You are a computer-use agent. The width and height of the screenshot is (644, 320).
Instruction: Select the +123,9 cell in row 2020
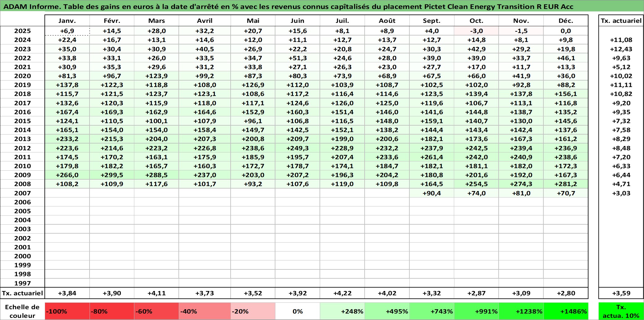click(157, 76)
